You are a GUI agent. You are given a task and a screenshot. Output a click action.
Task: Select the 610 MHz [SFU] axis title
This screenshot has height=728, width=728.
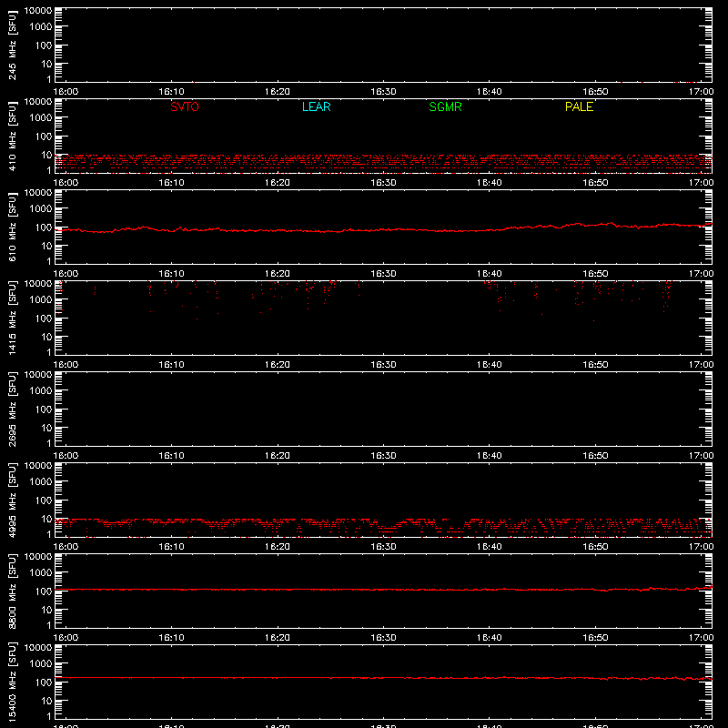12,227
